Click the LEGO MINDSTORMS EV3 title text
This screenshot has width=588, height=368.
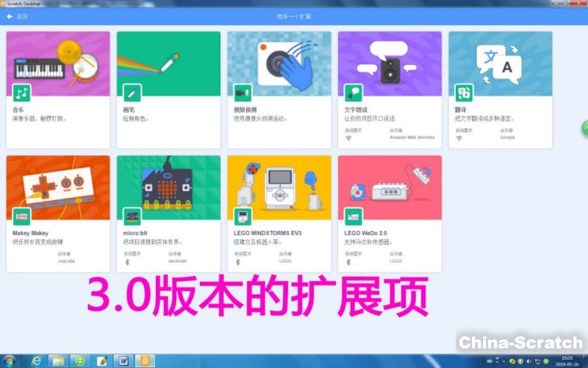point(268,233)
